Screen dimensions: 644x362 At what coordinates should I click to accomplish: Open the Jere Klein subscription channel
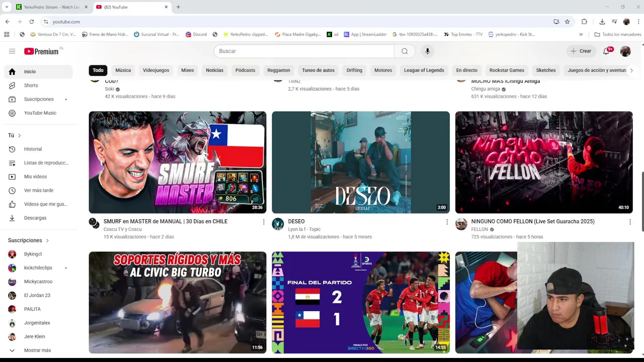click(38, 337)
